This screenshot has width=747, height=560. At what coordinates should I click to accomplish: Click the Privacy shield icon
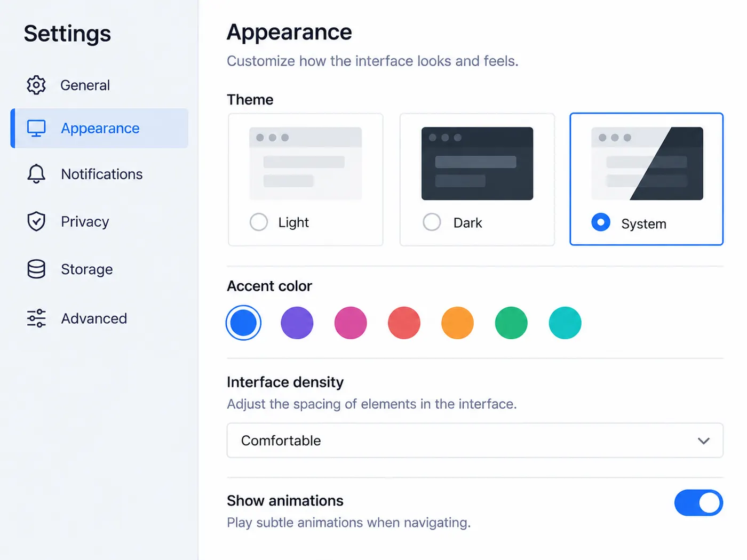tap(36, 221)
